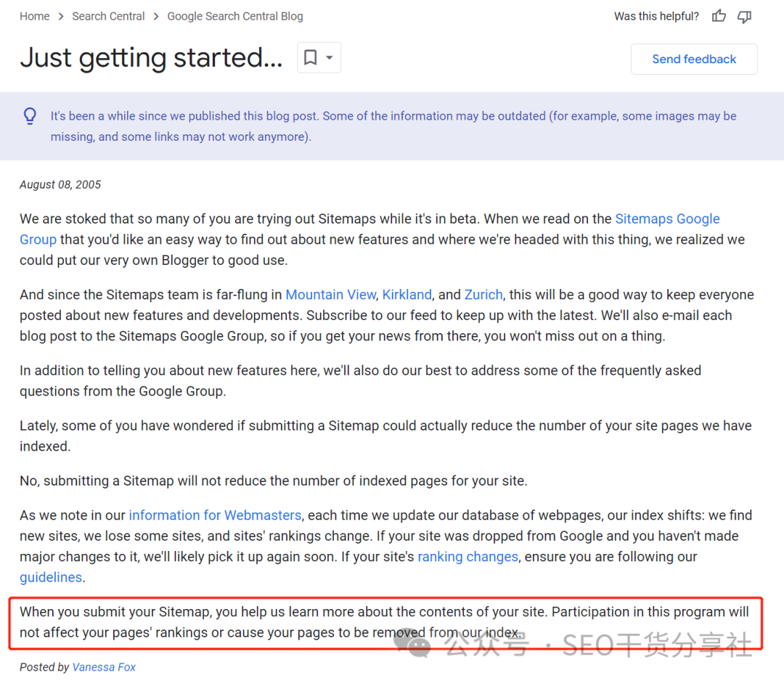The image size is (784, 686).
Task: Go to Home breadcrumb
Action: click(35, 16)
